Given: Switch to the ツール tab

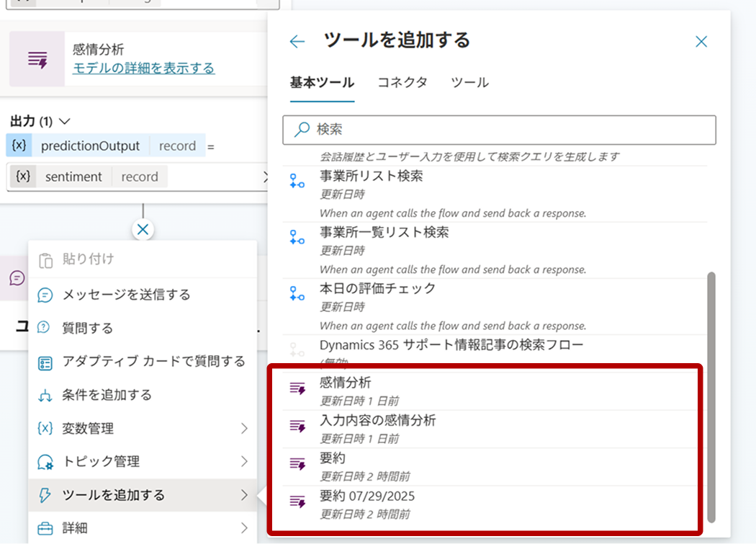Looking at the screenshot, I should point(469,82).
